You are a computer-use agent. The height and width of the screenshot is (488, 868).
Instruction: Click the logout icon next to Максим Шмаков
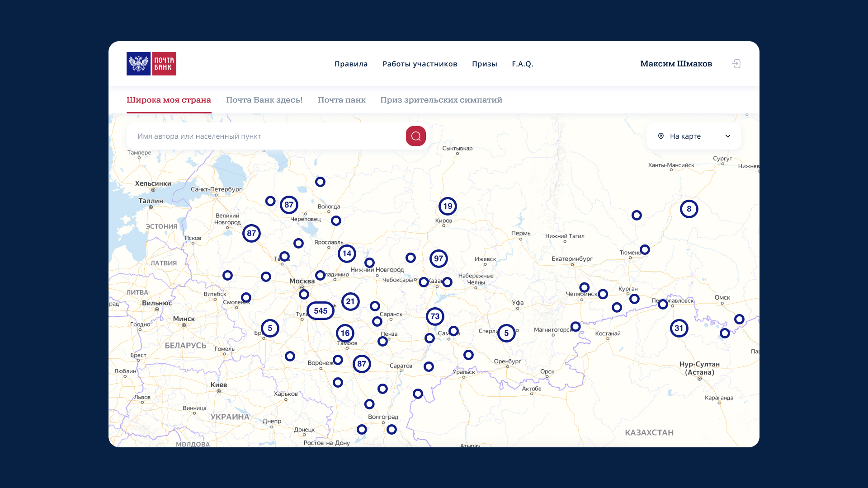click(x=736, y=64)
